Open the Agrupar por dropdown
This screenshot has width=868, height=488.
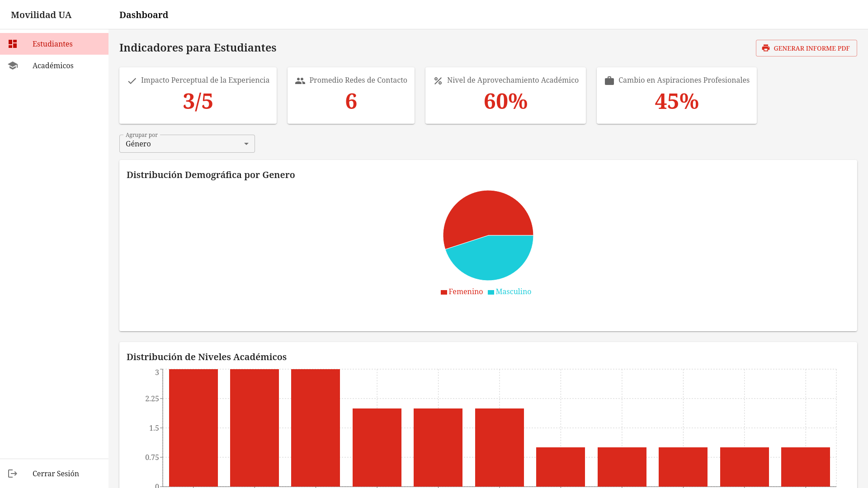[187, 144]
